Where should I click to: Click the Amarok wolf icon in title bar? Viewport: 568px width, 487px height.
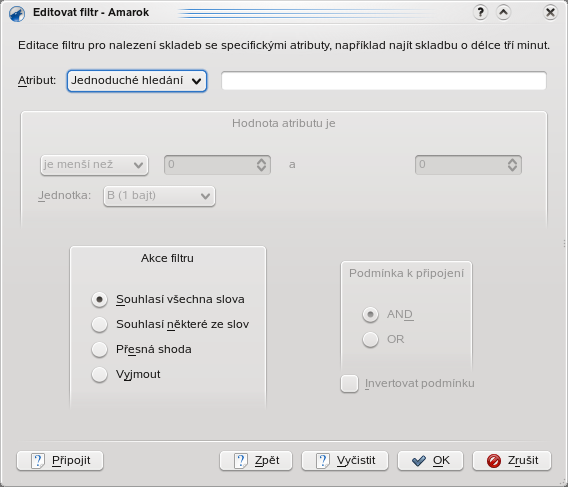(17, 14)
